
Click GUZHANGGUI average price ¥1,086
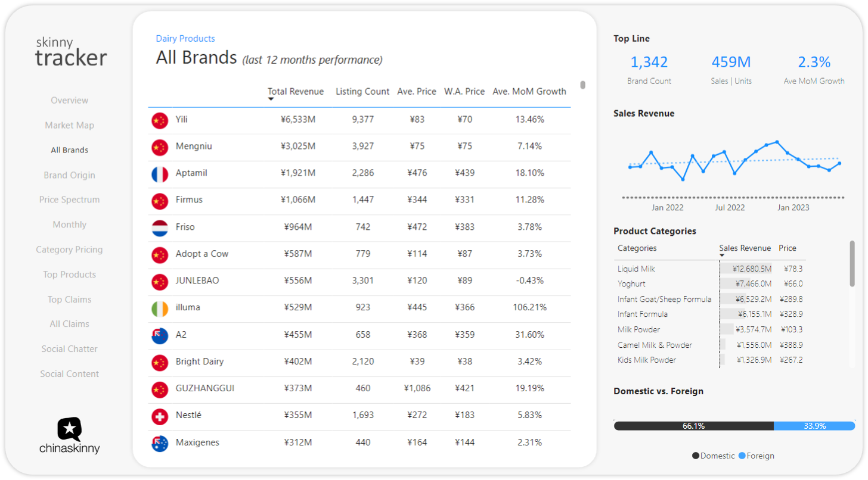pos(417,388)
